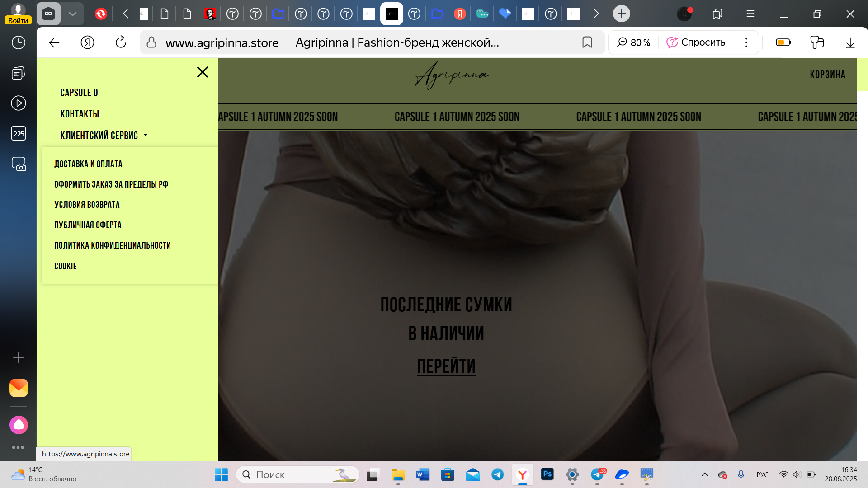Open ПОЛИТИКА КОНФИДЕНЦИАЛЬНОСТИ page
The height and width of the screenshot is (488, 868).
coord(113,245)
